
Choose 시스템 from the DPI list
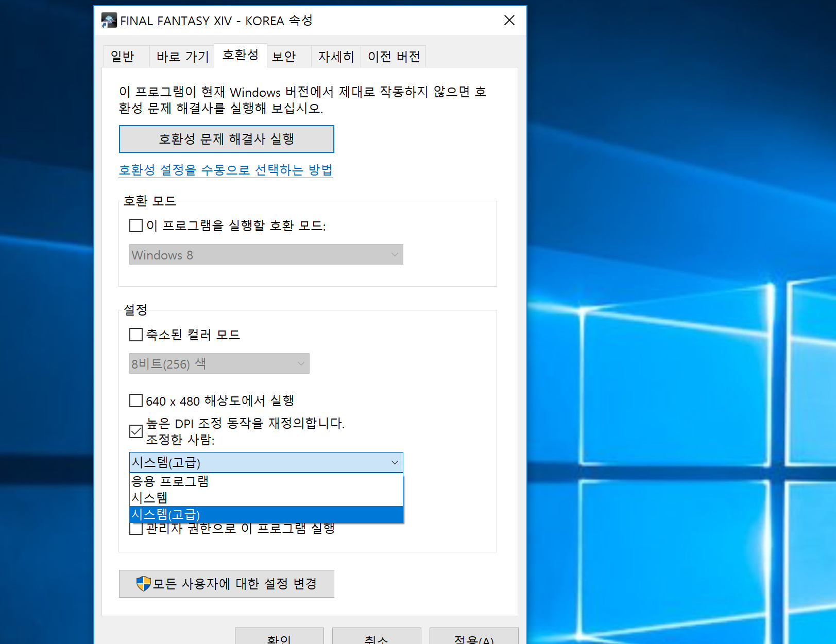click(x=266, y=498)
